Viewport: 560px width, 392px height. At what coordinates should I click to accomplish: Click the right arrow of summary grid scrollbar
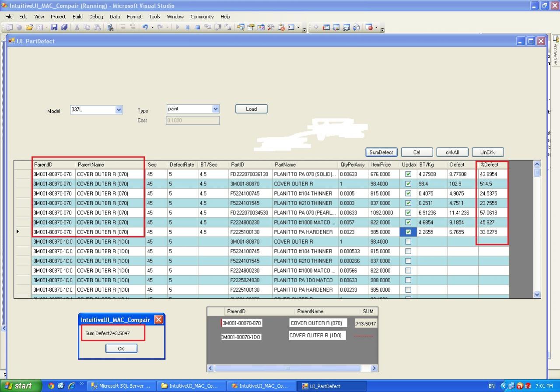[x=374, y=368]
